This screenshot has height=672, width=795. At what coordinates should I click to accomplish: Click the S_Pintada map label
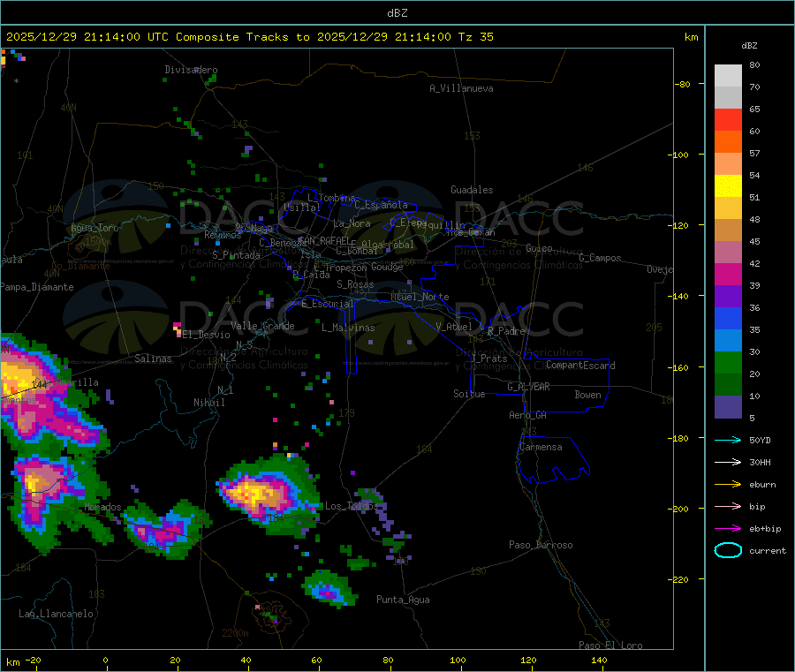pyautogui.click(x=236, y=255)
